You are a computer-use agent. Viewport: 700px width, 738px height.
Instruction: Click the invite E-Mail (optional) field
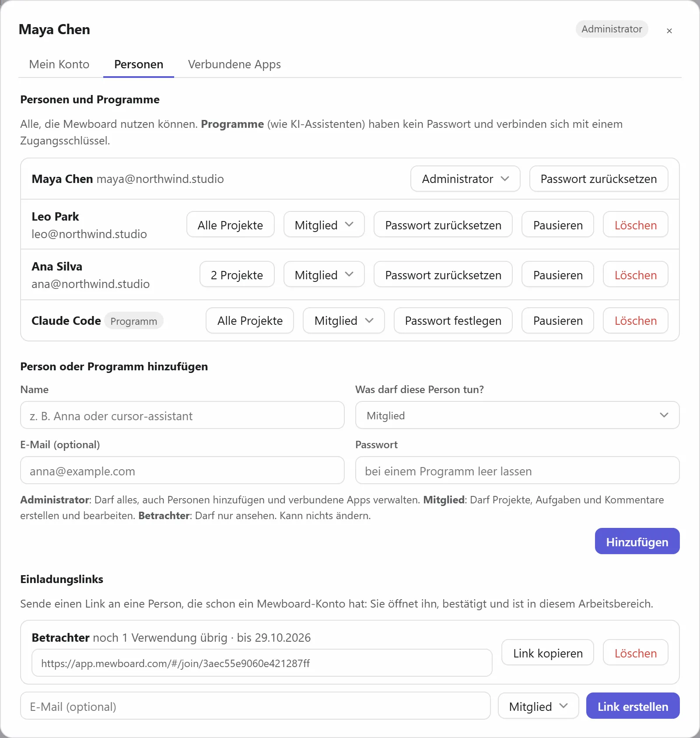tap(255, 706)
